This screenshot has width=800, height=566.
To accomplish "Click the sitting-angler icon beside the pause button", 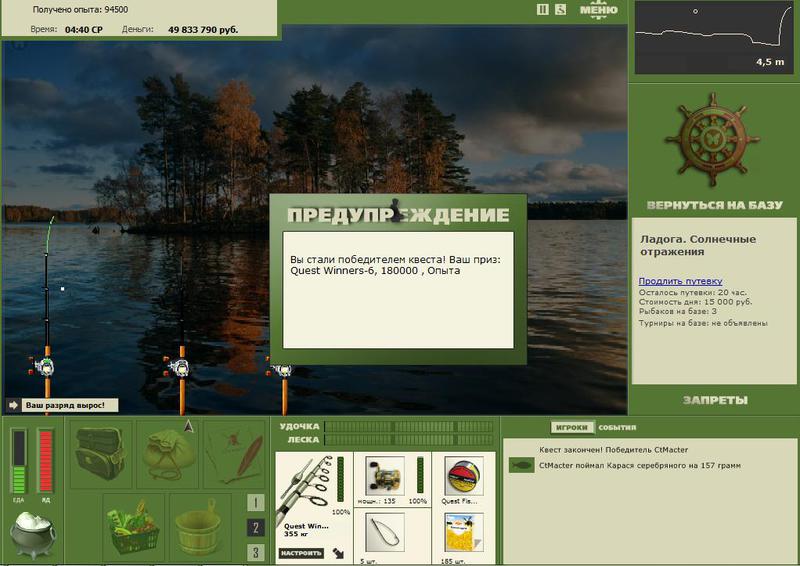I will coord(560,9).
